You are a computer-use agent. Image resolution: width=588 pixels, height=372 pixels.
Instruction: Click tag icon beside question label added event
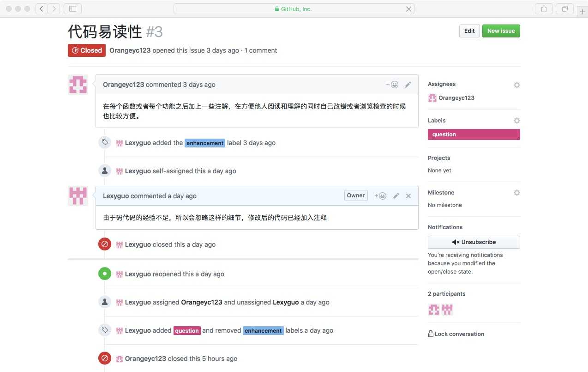pos(105,330)
